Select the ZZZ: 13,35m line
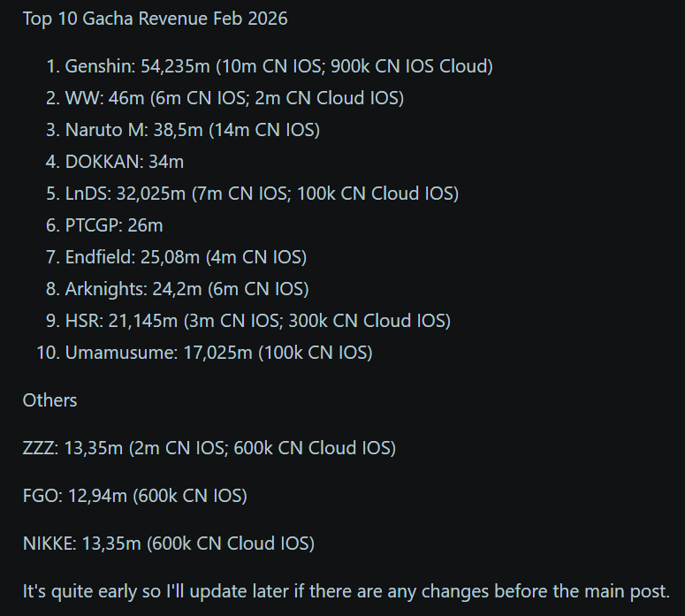Screen dimensions: 685x616 tap(209, 449)
